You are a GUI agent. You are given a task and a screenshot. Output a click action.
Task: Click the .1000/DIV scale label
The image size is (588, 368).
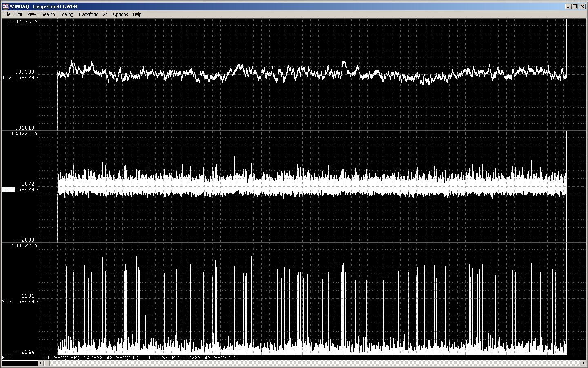click(24, 246)
